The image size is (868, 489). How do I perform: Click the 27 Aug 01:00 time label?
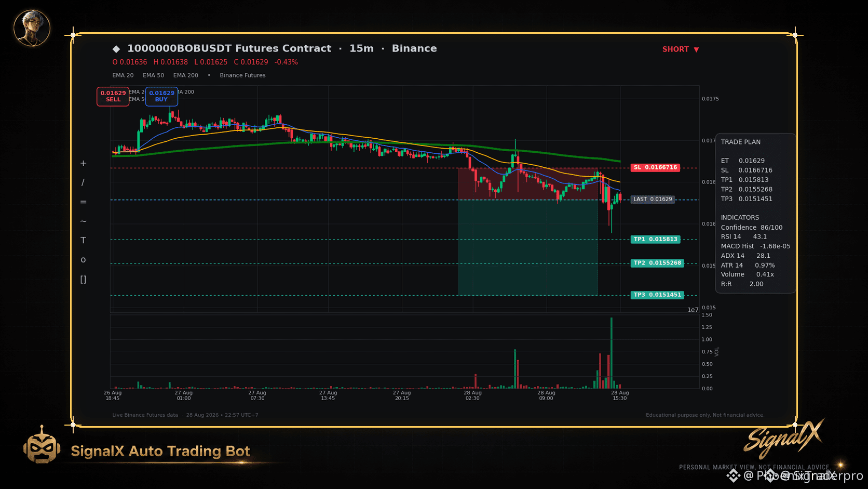click(184, 395)
